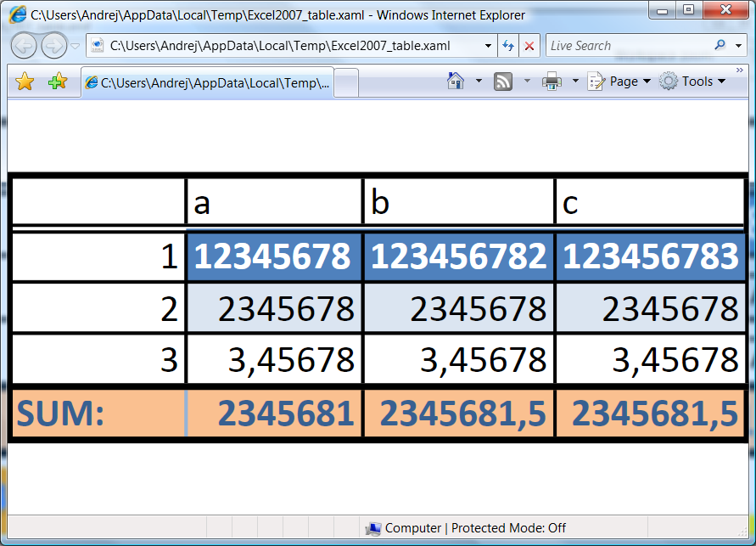Select 3,45678 in column b
The image size is (756, 546).
click(458, 359)
